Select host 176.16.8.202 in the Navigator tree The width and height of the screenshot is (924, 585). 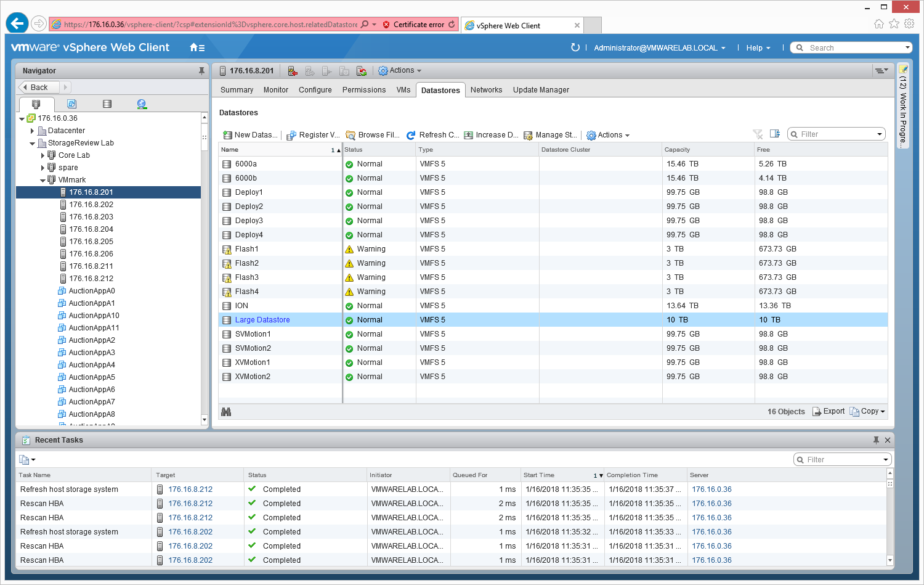coord(91,205)
